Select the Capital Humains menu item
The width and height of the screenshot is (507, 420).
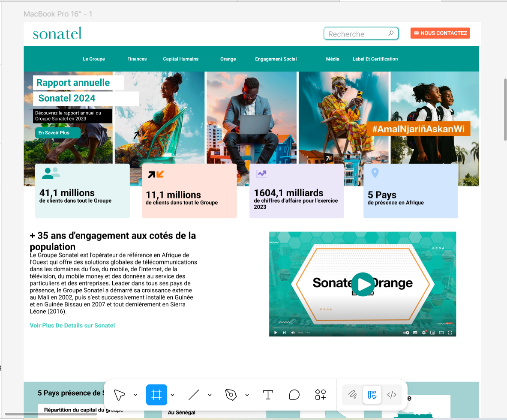(181, 59)
